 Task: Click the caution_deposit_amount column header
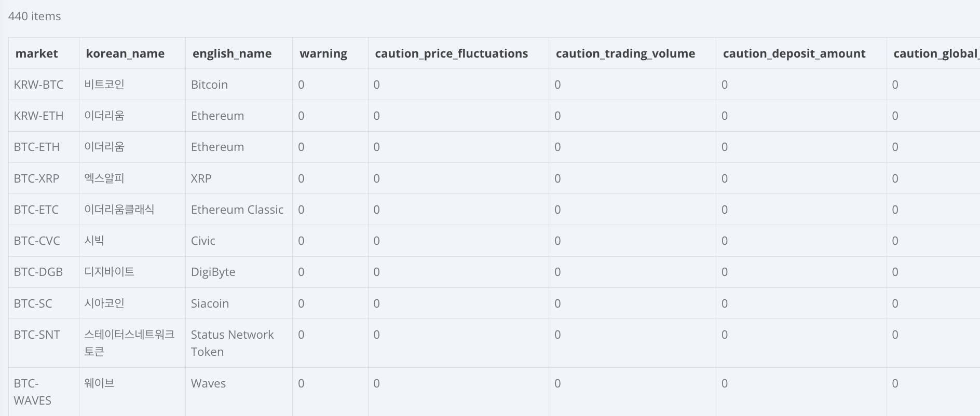click(x=794, y=53)
